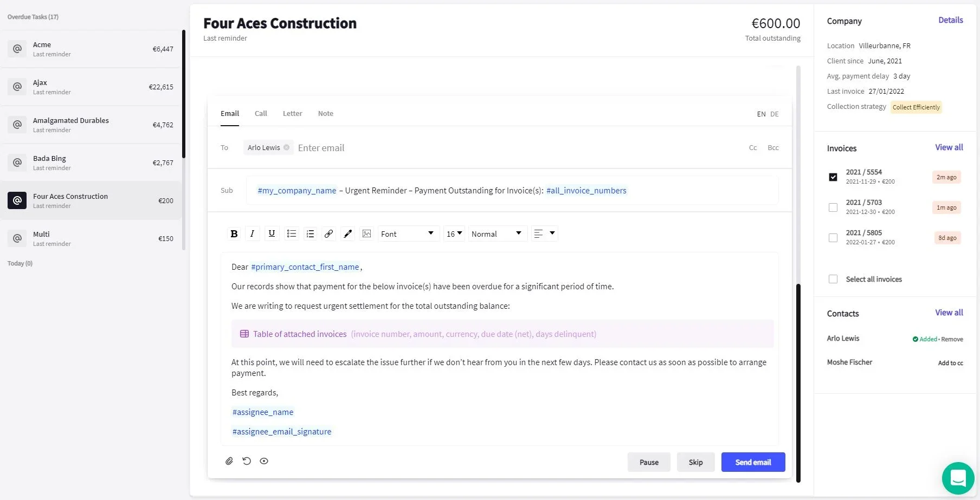
Task: Open the chat support widget
Action: coord(958,478)
